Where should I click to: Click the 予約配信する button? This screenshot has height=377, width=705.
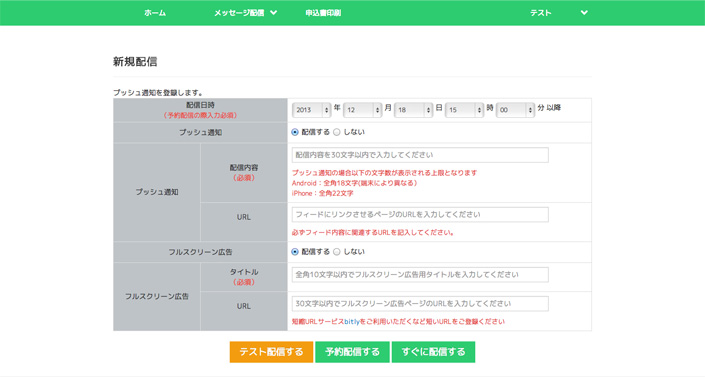pos(352,352)
